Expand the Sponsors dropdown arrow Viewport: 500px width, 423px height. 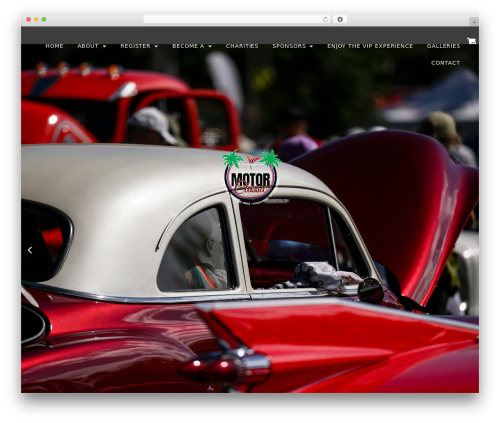coord(311,46)
